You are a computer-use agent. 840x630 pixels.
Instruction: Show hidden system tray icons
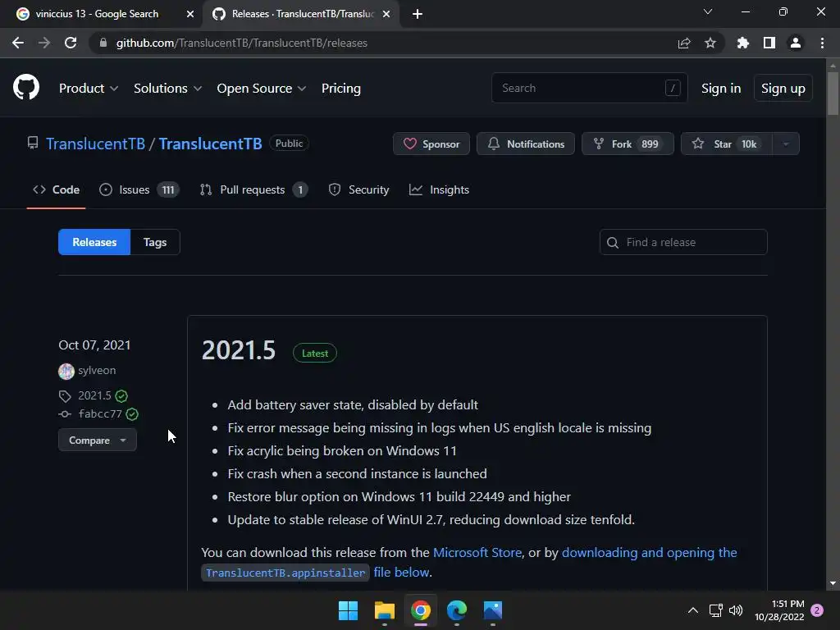point(692,610)
